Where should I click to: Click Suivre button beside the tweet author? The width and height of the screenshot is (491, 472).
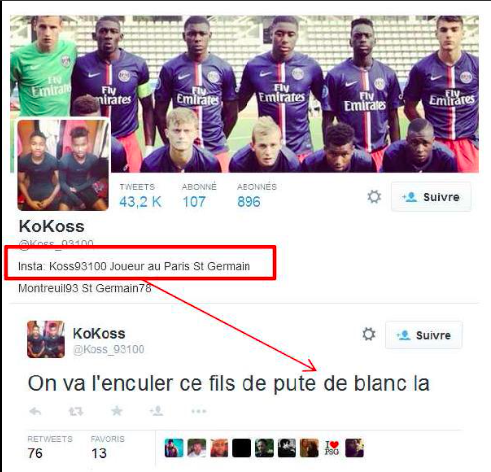click(x=424, y=335)
